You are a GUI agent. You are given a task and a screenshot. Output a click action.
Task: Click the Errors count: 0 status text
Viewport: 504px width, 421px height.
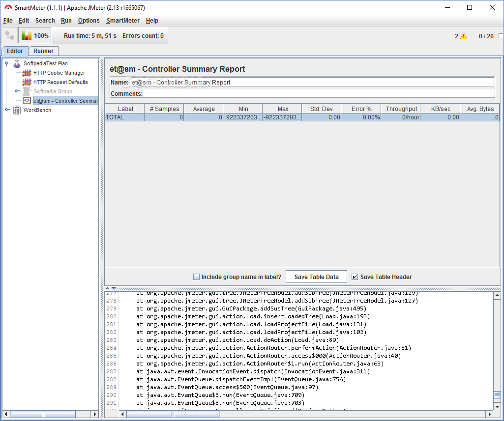[x=143, y=36]
